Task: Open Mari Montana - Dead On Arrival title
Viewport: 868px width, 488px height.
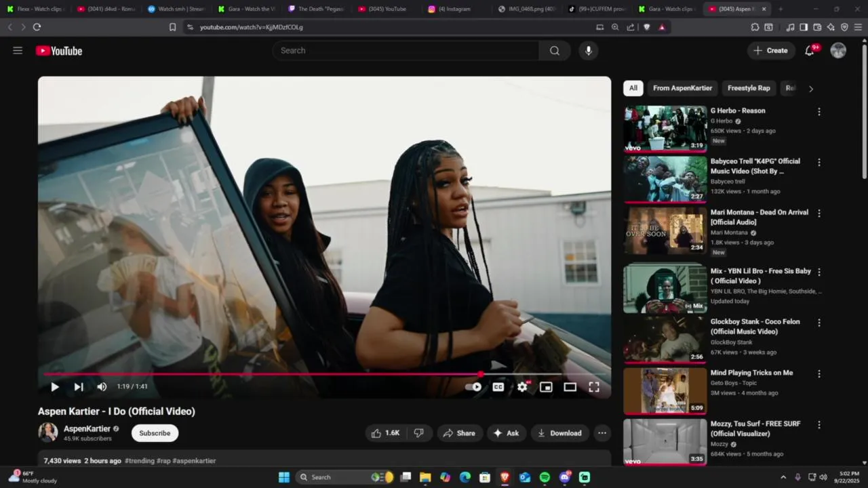Action: (759, 217)
